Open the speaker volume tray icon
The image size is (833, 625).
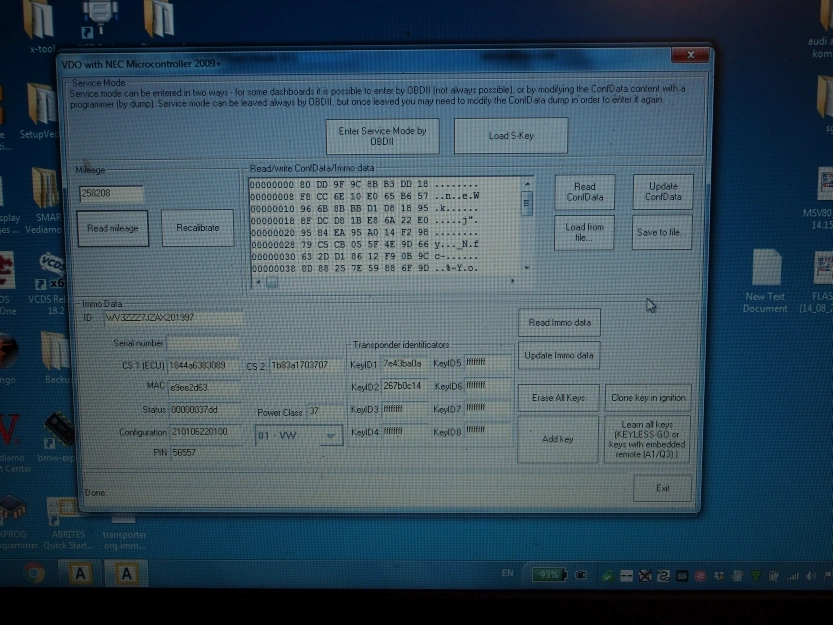[811, 576]
